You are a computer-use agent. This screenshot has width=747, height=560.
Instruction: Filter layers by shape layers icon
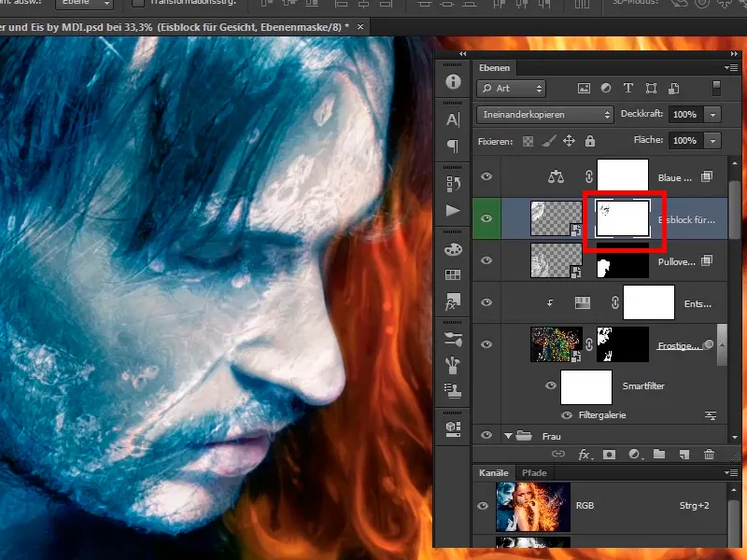tap(651, 88)
